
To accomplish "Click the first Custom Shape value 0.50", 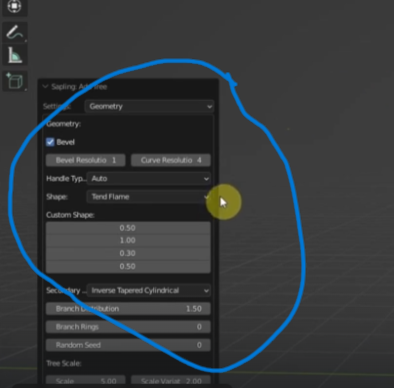I will point(128,228).
